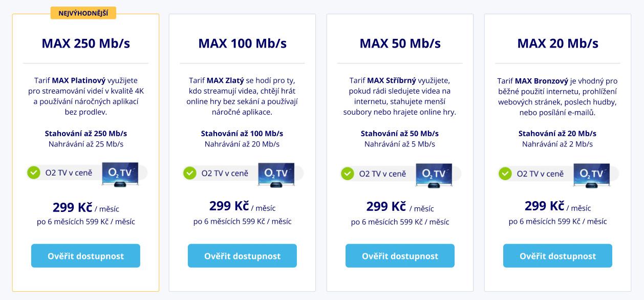The image size is (644, 300).
Task: Click green checkmark in MAX 100 Mb/s card
Action: coord(190,173)
